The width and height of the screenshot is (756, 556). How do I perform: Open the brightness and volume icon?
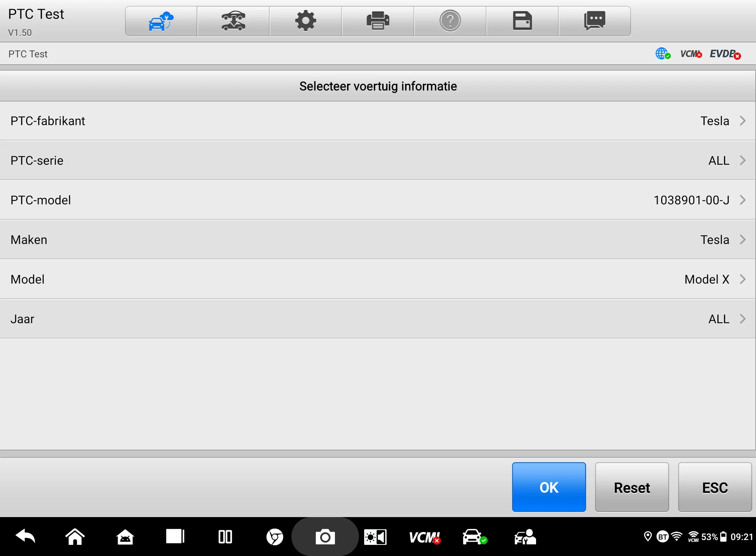[375, 537]
